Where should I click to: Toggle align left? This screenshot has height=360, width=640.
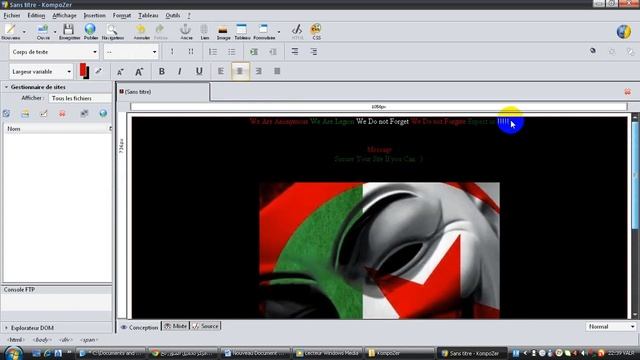click(221, 71)
